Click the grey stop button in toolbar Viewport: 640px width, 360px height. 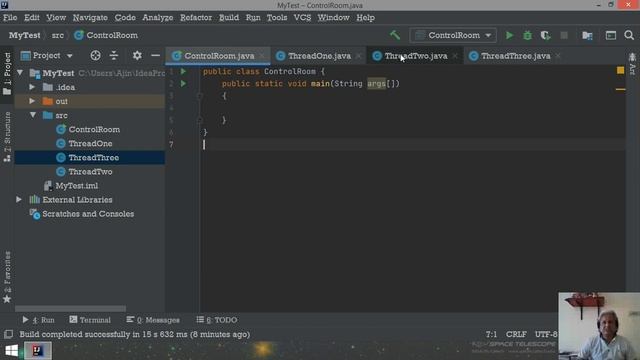(x=564, y=36)
